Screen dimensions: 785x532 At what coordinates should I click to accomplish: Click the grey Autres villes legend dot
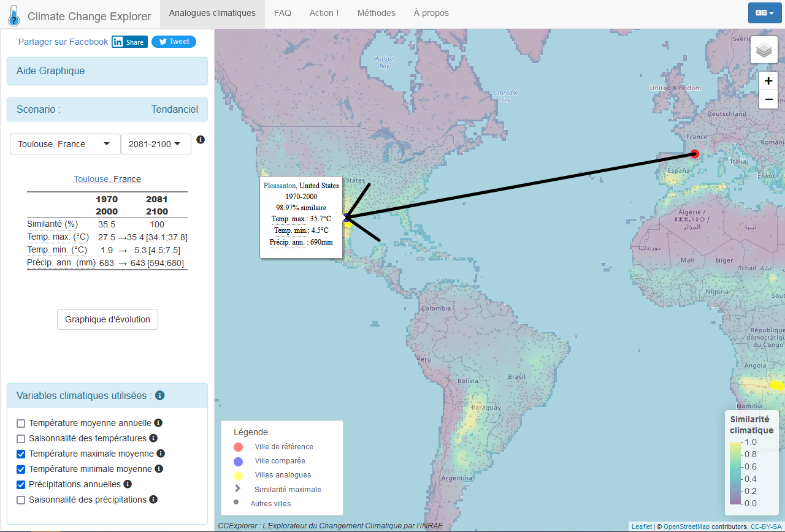[x=236, y=502]
